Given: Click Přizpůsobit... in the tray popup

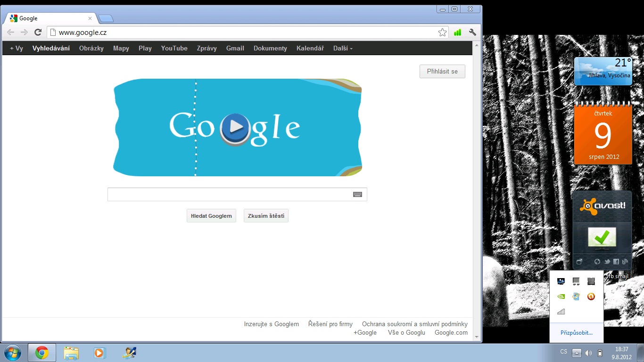Looking at the screenshot, I should (577, 333).
